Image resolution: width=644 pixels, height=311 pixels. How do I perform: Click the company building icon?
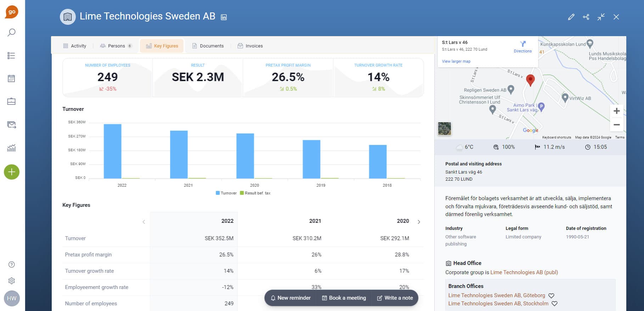pos(68,17)
